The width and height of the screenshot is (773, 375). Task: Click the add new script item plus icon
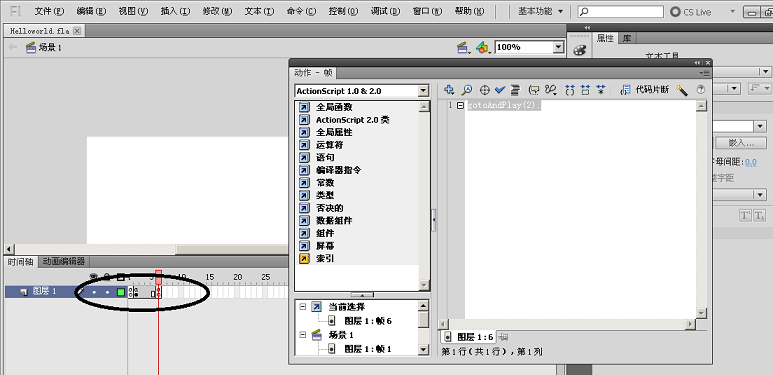click(x=449, y=90)
